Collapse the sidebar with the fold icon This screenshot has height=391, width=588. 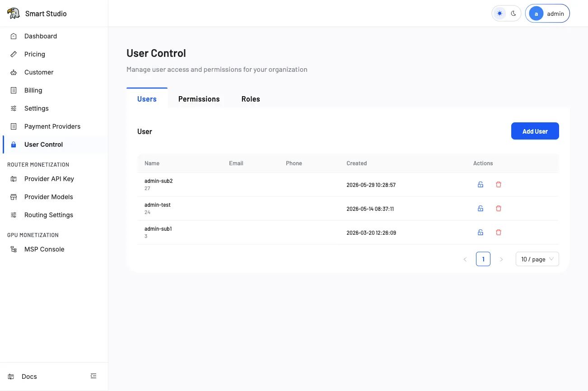[x=93, y=376]
